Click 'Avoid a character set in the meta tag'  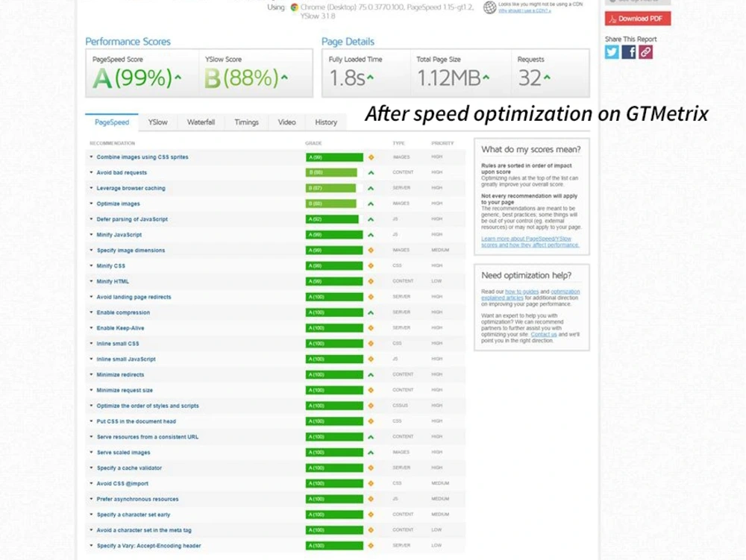pos(144,530)
